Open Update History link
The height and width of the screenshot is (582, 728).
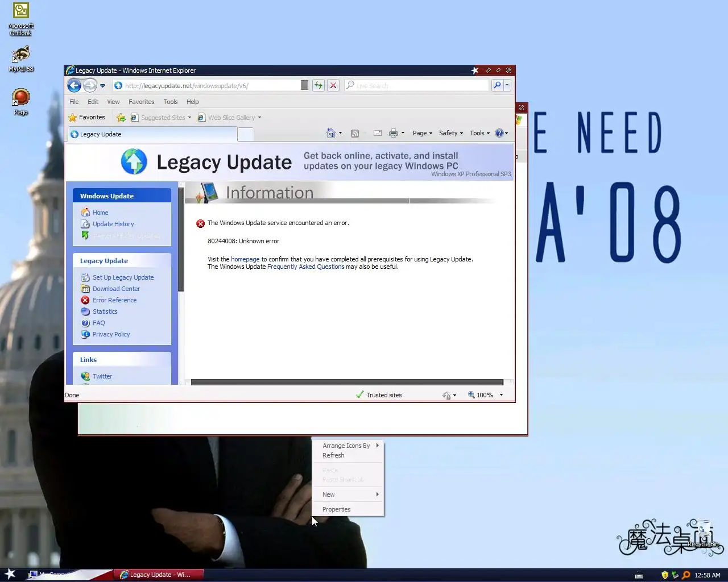click(x=113, y=224)
